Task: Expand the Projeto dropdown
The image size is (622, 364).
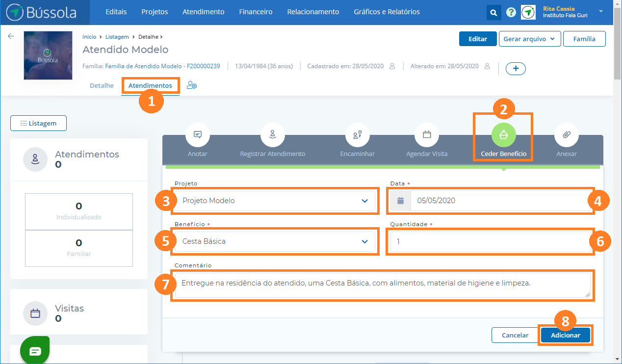Action: coord(275,201)
